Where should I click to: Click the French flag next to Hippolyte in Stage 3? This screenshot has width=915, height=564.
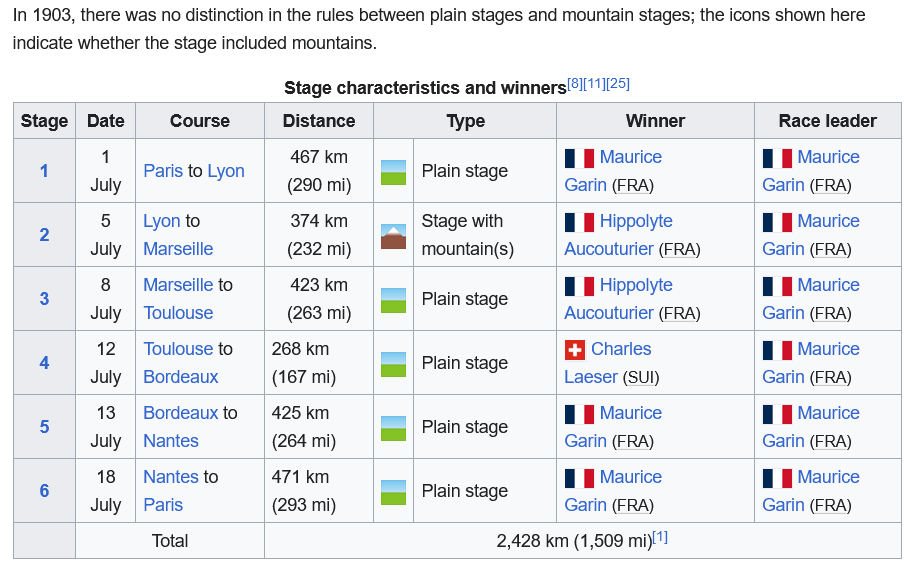(579, 285)
